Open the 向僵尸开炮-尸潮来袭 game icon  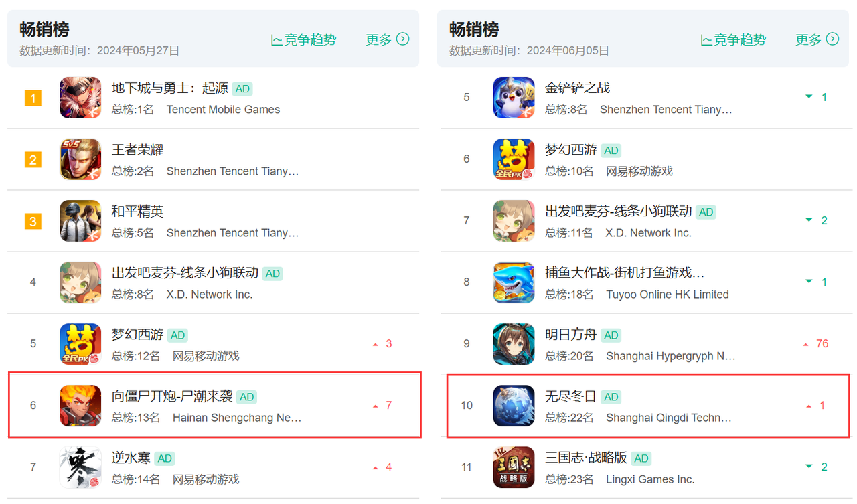(80, 406)
